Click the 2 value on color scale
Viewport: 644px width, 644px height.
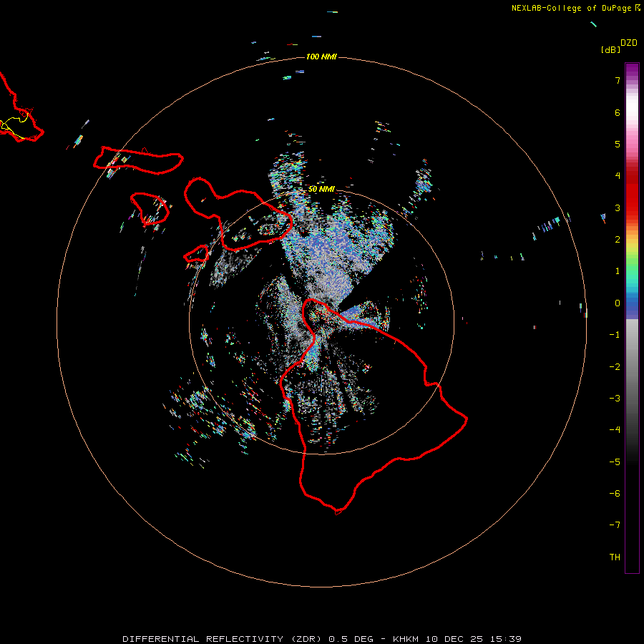[618, 240]
